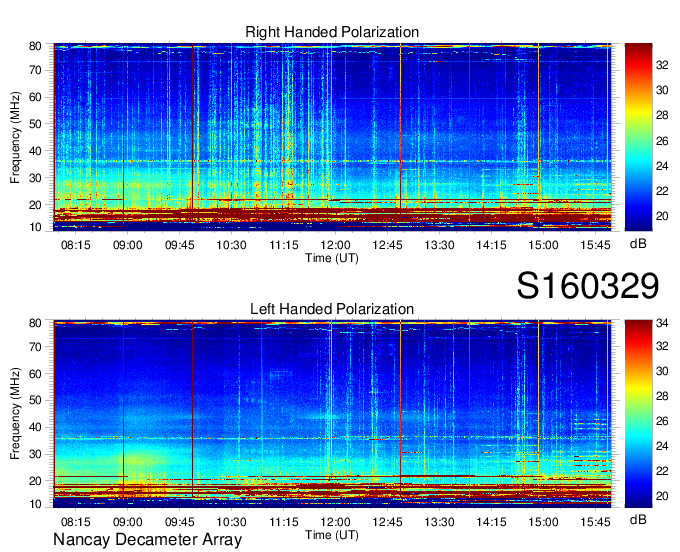This screenshot has height=552, width=680.
Task: Click the 09:00 tick on lower time axis
Action: (128, 522)
